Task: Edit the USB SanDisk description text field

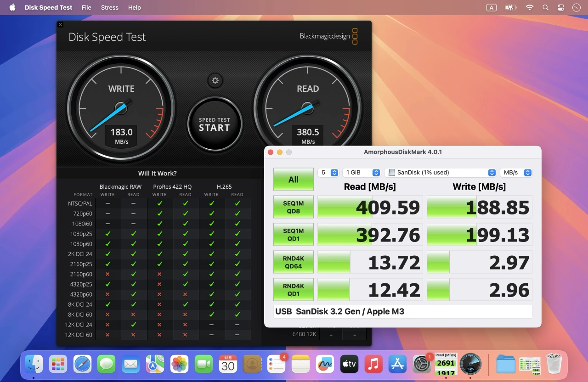Action: (402, 312)
